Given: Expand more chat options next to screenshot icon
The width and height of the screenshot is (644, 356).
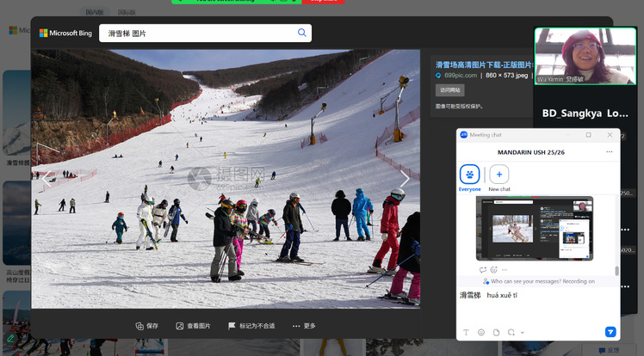Looking at the screenshot, I should (522, 333).
